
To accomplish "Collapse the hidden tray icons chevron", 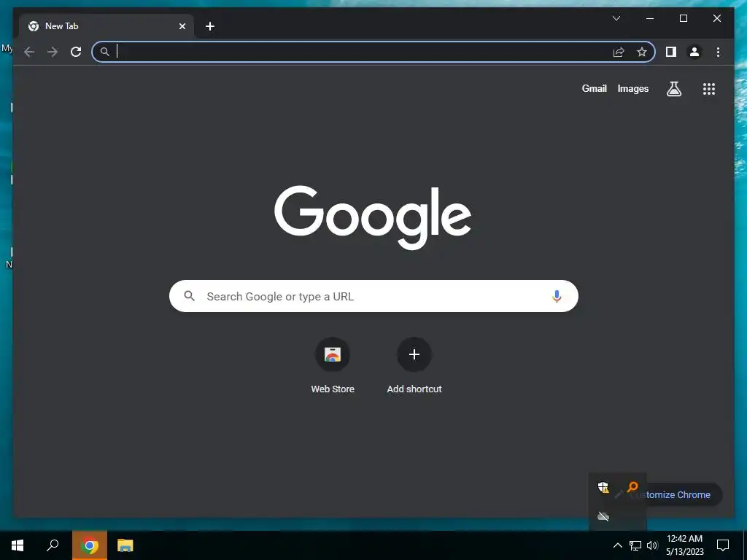I will pyautogui.click(x=617, y=545).
